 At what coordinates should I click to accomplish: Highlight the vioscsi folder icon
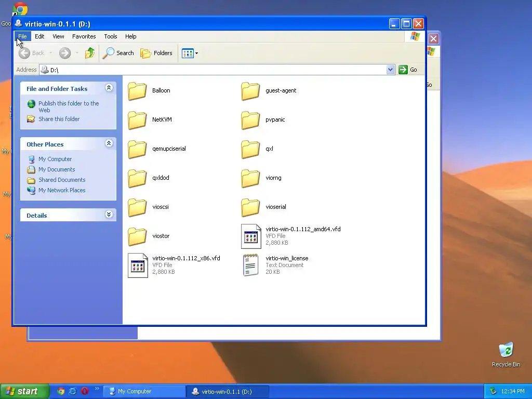pyautogui.click(x=137, y=207)
